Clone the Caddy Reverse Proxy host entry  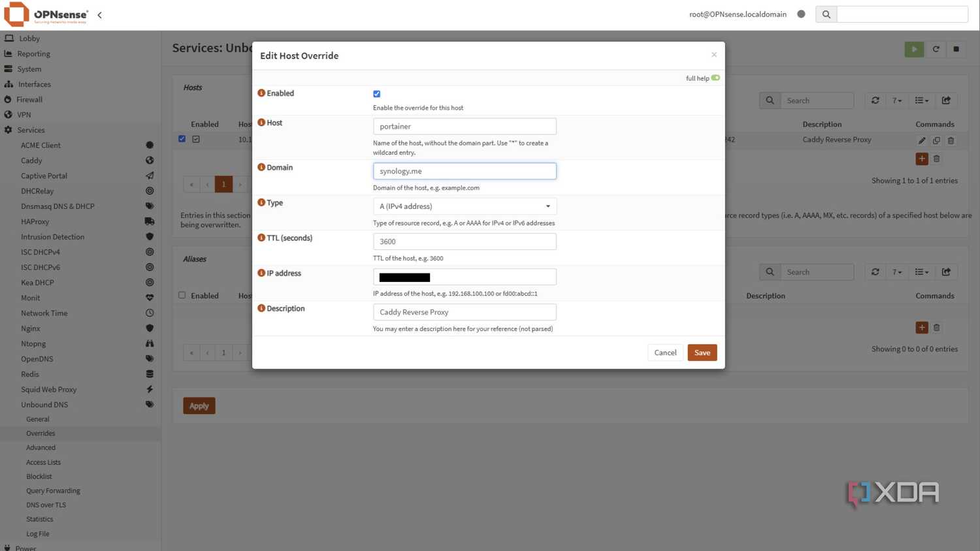point(936,140)
